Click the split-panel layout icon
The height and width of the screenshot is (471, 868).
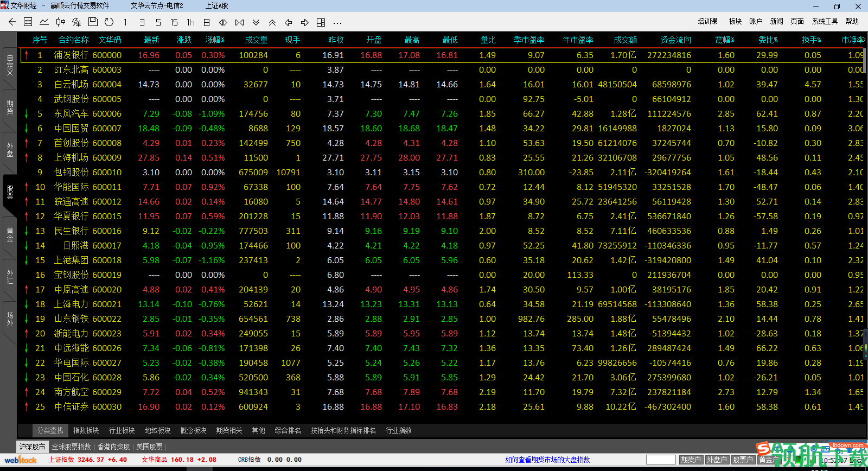321,22
